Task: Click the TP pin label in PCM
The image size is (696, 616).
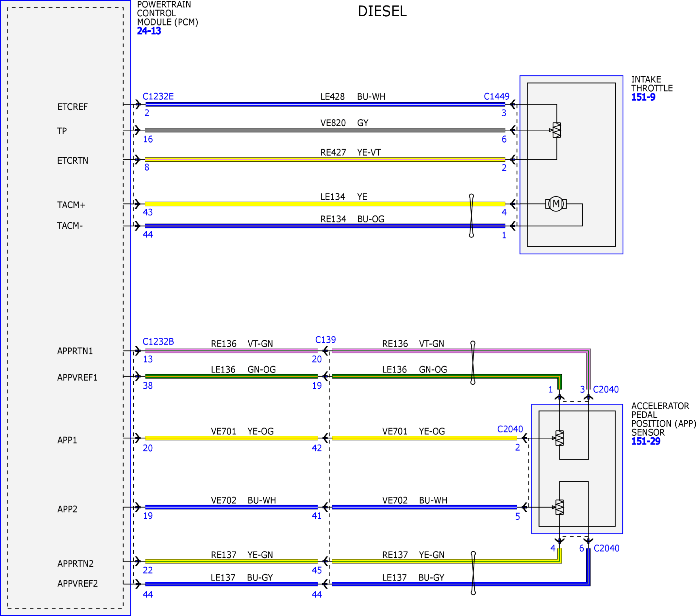Action: click(62, 131)
